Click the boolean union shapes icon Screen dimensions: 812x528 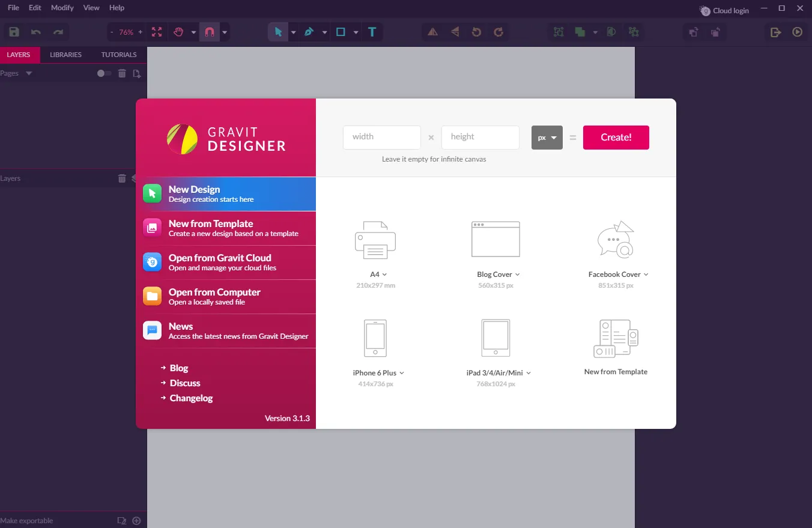(580, 32)
